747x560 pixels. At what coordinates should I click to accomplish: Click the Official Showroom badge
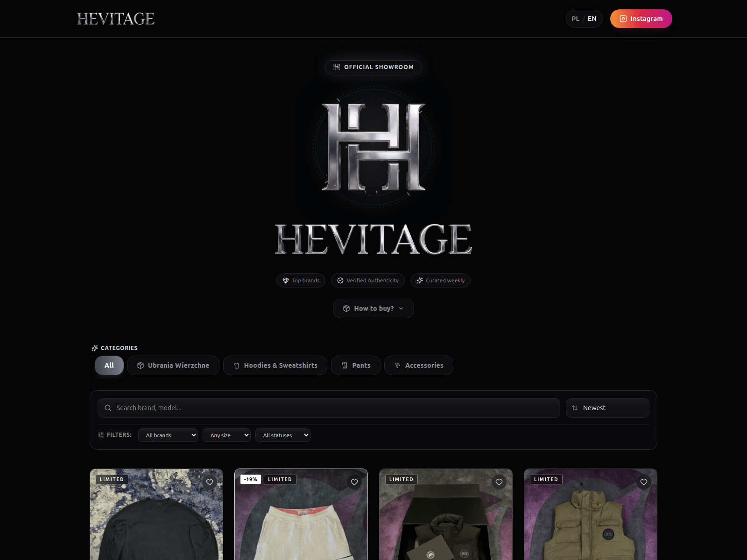[373, 67]
